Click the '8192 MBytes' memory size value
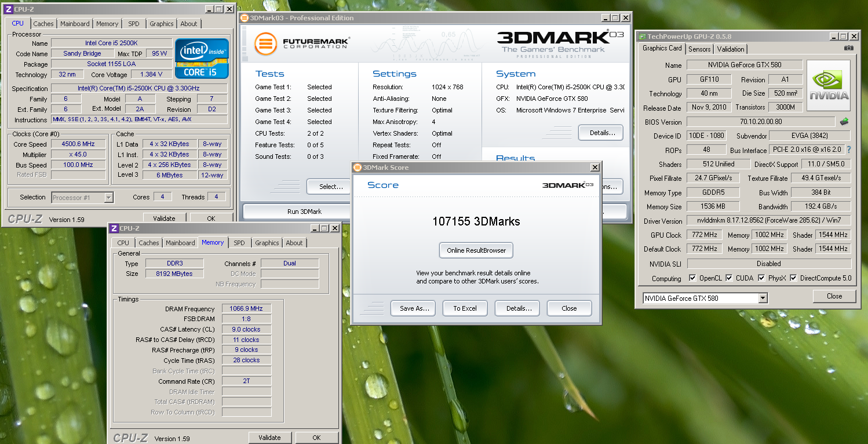The image size is (868, 444). pos(174,274)
